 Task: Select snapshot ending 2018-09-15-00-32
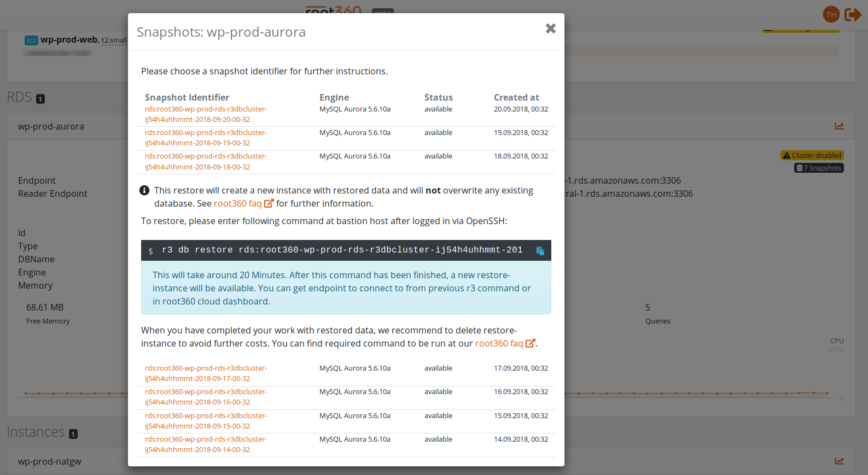point(206,421)
